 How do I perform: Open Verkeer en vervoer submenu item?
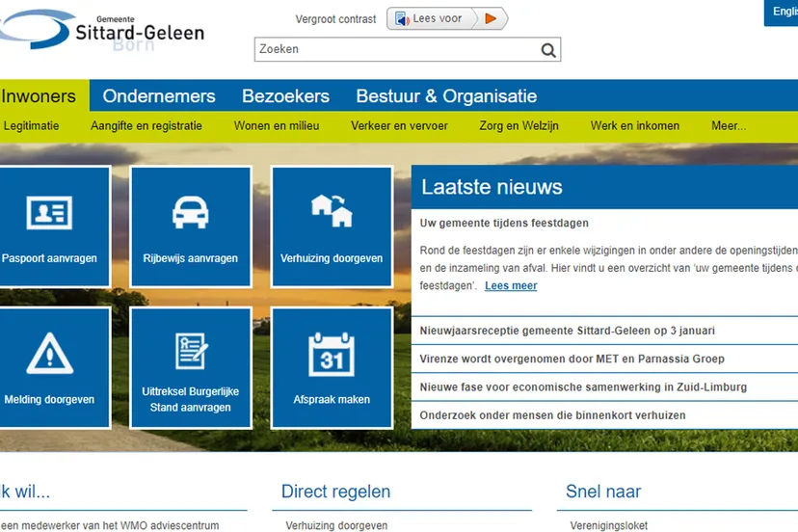click(399, 125)
